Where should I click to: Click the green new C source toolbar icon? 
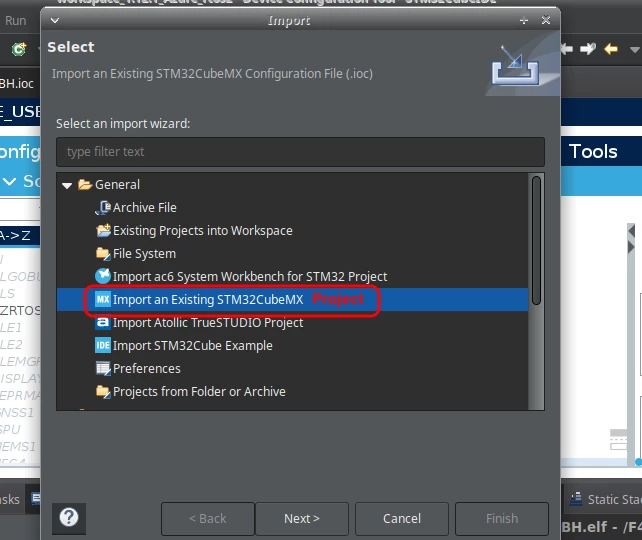click(18, 49)
